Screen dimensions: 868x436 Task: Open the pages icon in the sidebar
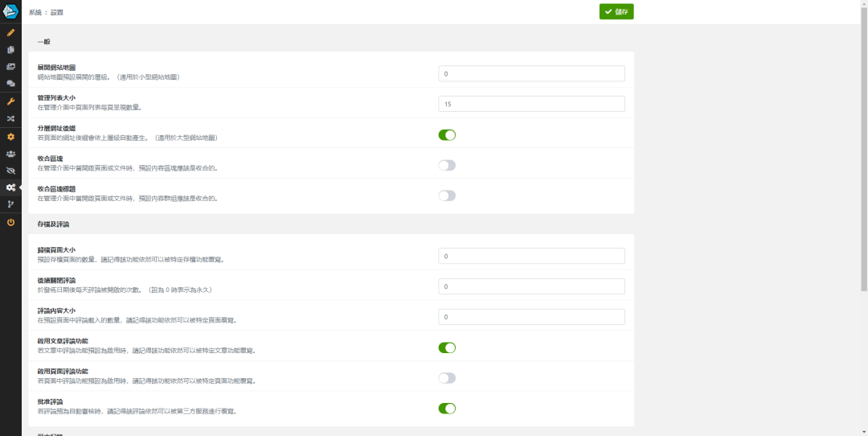tap(10, 50)
